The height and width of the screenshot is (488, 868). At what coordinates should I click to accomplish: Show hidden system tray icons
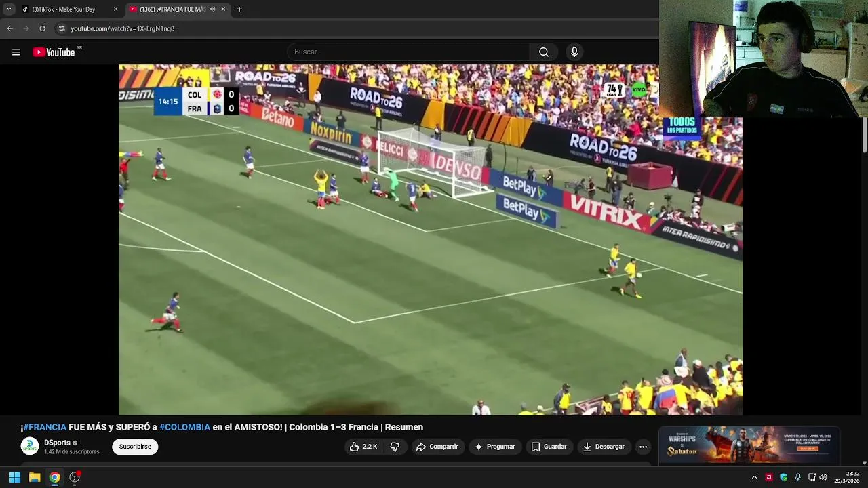(754, 477)
